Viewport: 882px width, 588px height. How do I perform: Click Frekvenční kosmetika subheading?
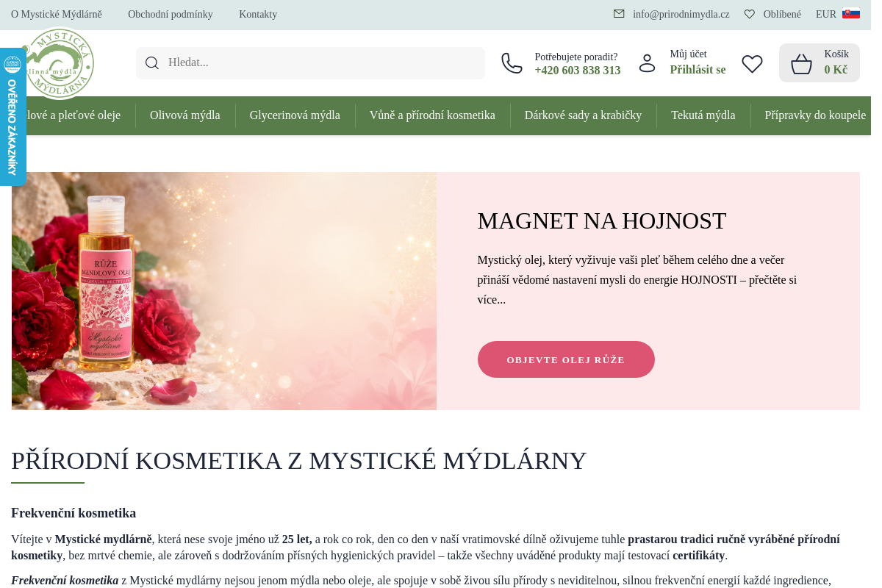pos(73,513)
